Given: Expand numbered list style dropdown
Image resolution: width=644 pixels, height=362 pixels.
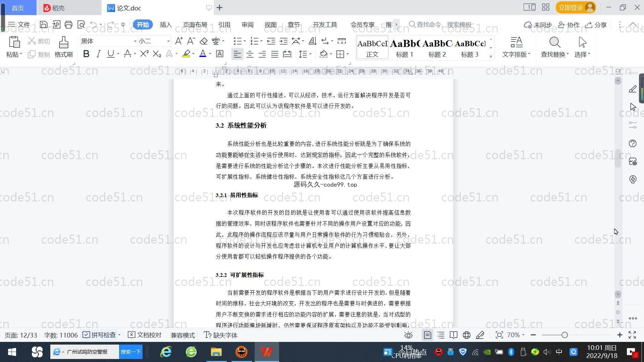Looking at the screenshot, I should tap(261, 41).
